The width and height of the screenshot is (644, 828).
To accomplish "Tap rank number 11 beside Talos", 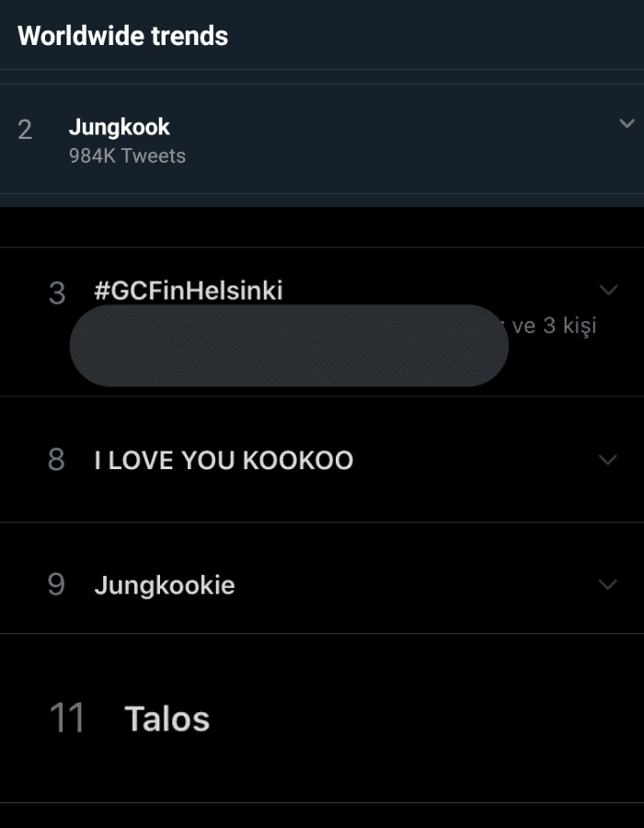I will click(66, 719).
